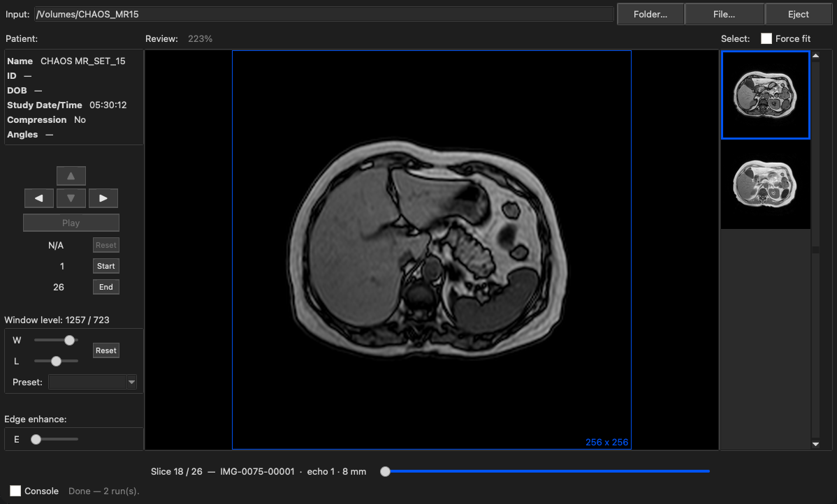Select the first series thumbnail
The width and height of the screenshot is (837, 504).
pos(766,95)
